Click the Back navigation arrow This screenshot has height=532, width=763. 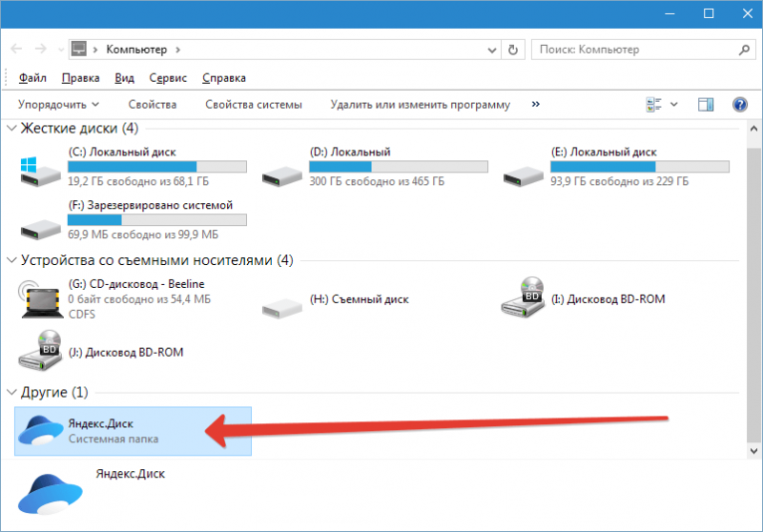[16, 50]
